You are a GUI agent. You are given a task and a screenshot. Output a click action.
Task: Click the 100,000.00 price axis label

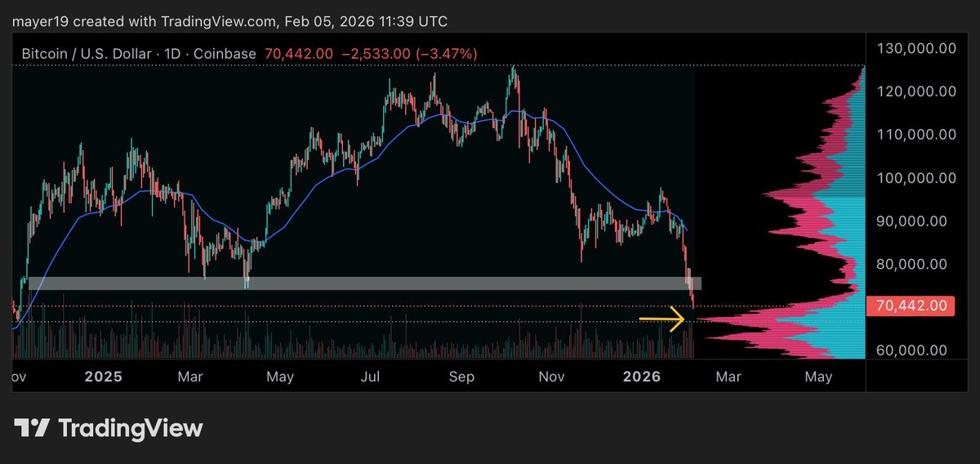click(915, 178)
